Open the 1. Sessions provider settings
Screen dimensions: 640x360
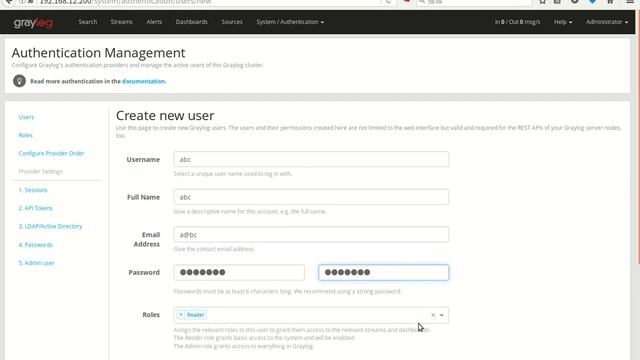point(33,190)
